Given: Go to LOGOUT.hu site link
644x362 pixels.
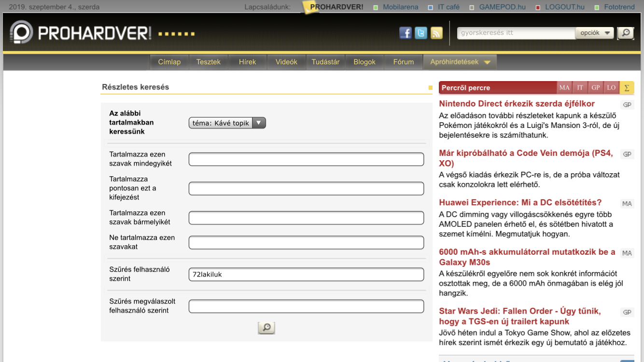Looking at the screenshot, I should [x=565, y=7].
